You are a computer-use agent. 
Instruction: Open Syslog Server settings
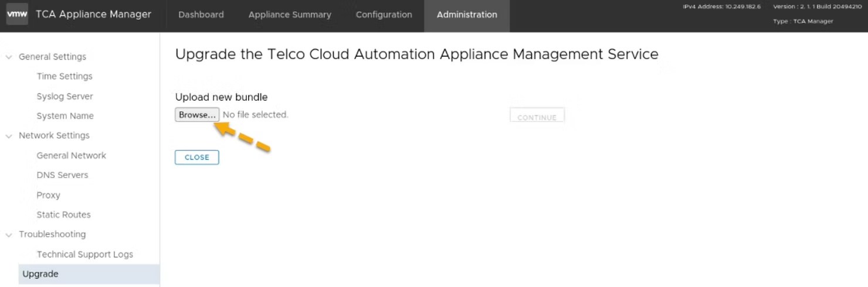(x=65, y=96)
